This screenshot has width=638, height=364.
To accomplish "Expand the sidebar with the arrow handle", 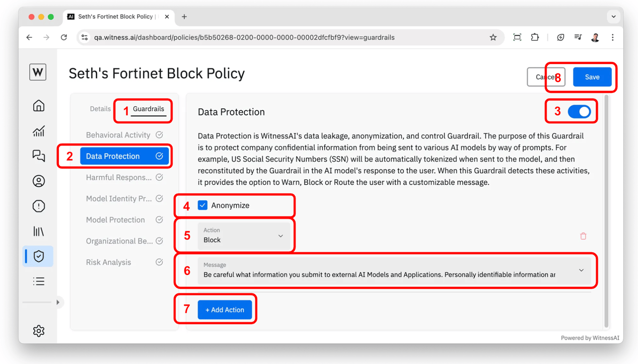I will click(x=58, y=302).
